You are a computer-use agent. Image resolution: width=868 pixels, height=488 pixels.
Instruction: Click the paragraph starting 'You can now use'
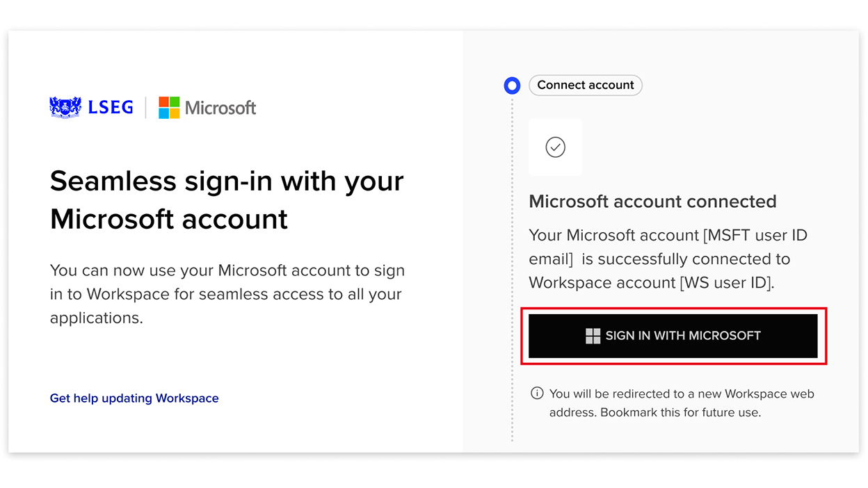coord(227,294)
